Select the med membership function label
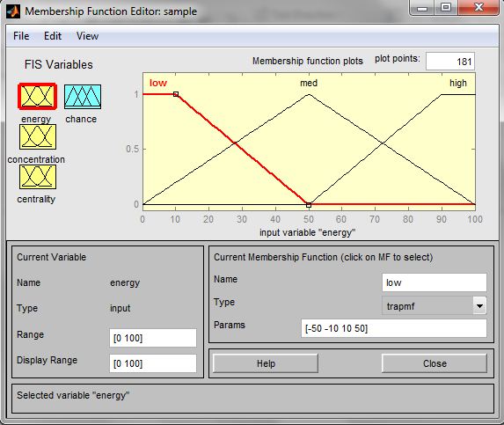The height and width of the screenshot is (425, 504). 309,83
